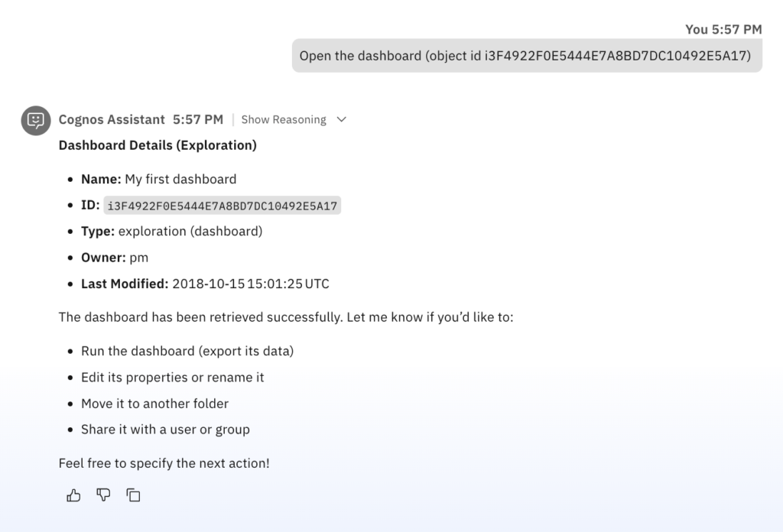The image size is (783, 532).
Task: Click the Dashboard Details (Exploration) heading
Action: point(158,145)
